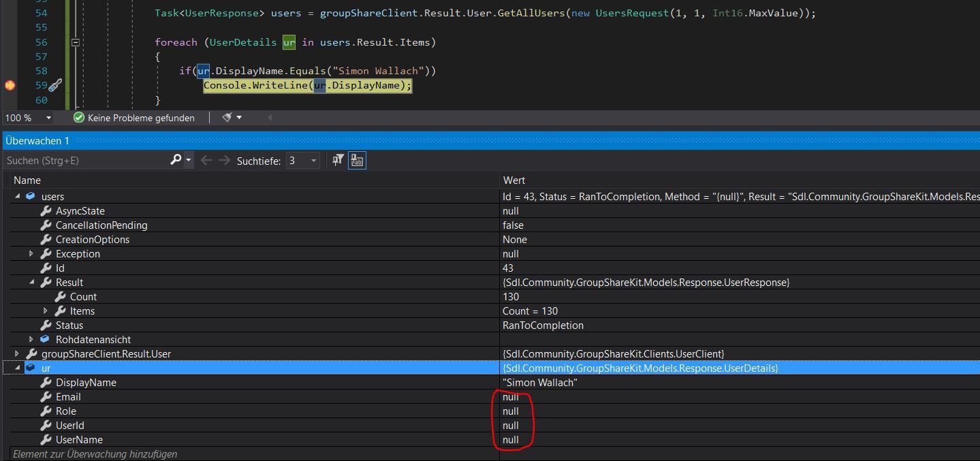This screenshot has width=980, height=461.
Task: Click the cube icon beside 'Rohdatenansicht'
Action: (45, 340)
